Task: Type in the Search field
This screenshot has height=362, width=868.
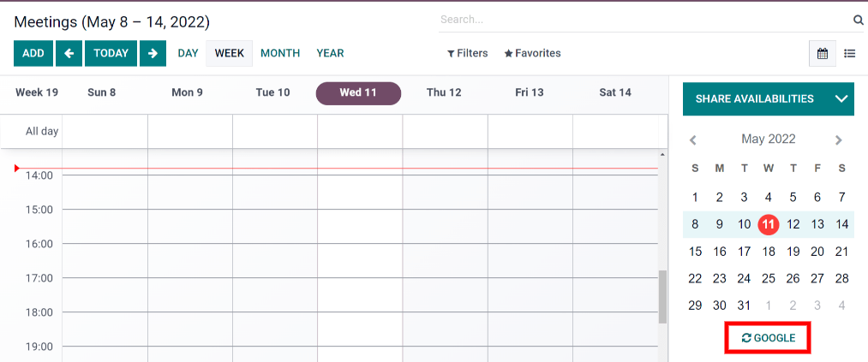Action: [x=643, y=19]
